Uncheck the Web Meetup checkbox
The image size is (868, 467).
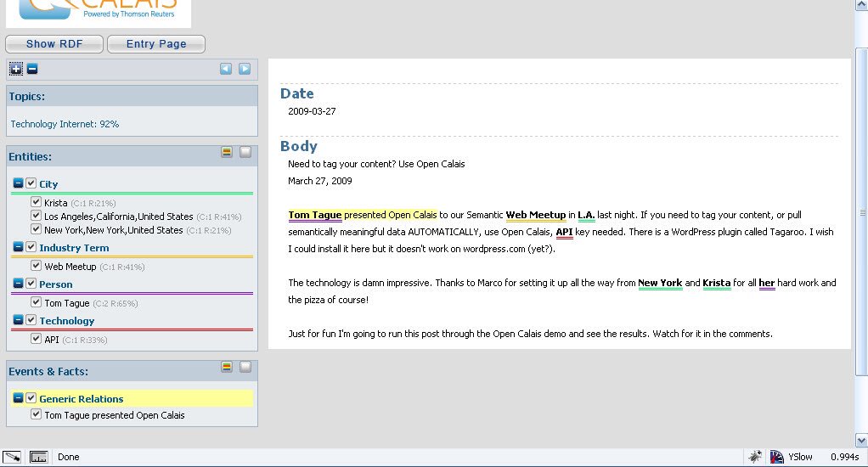point(36,266)
